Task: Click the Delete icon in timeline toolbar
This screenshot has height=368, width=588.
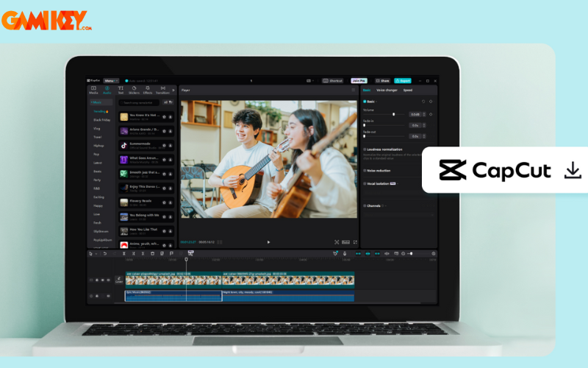Action: pyautogui.click(x=152, y=254)
